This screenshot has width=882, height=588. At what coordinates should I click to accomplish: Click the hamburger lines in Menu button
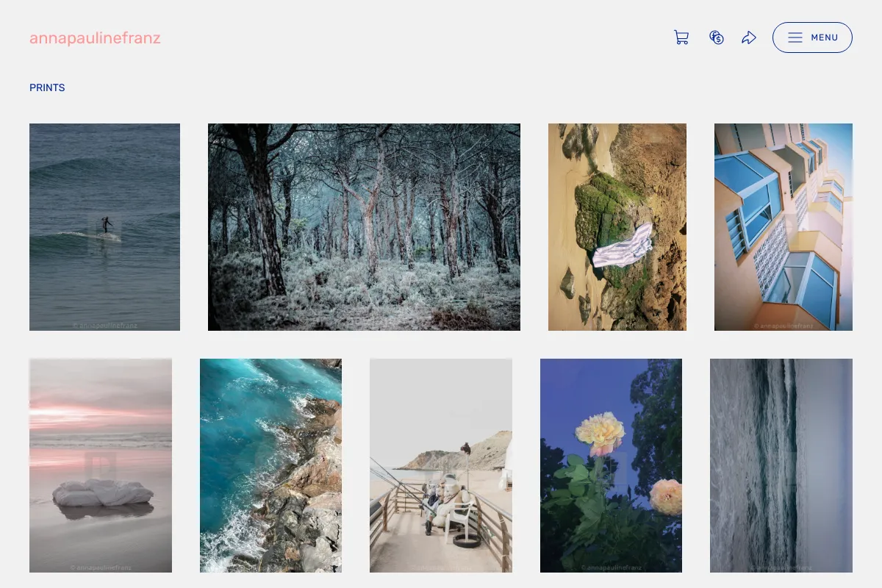[x=795, y=37]
